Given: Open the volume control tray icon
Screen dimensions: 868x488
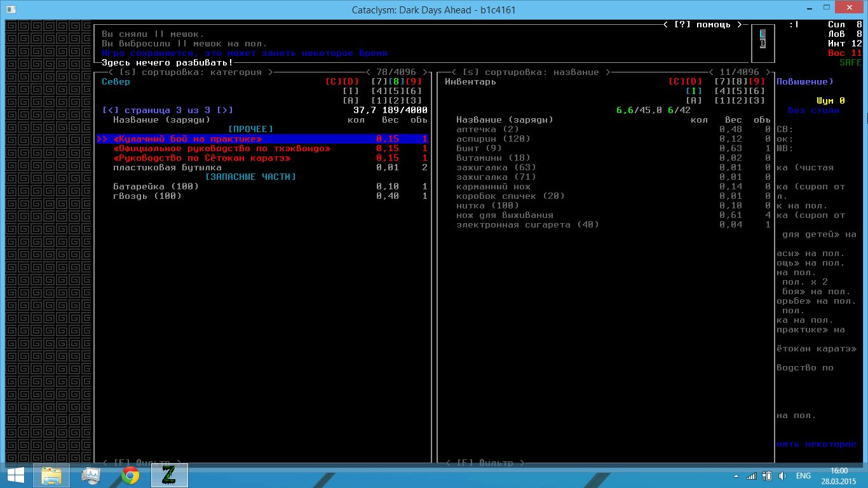Looking at the screenshot, I should (x=782, y=476).
